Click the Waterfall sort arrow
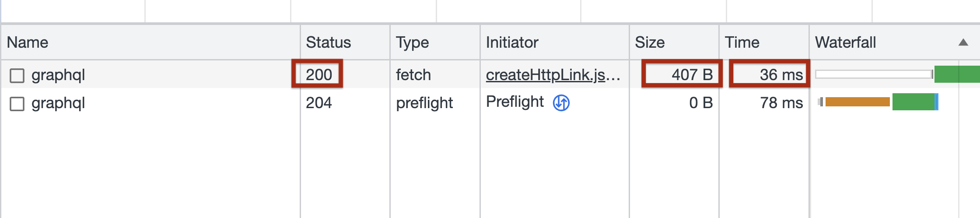 click(963, 42)
